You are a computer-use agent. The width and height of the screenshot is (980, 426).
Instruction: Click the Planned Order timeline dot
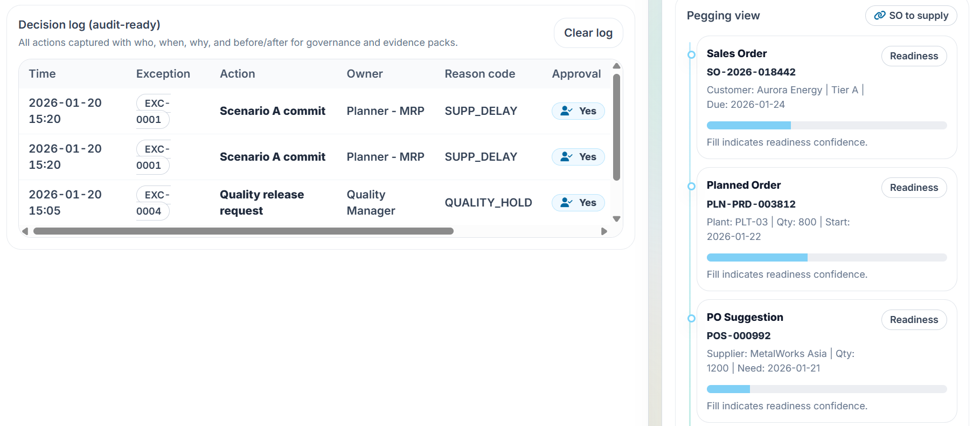[691, 186]
